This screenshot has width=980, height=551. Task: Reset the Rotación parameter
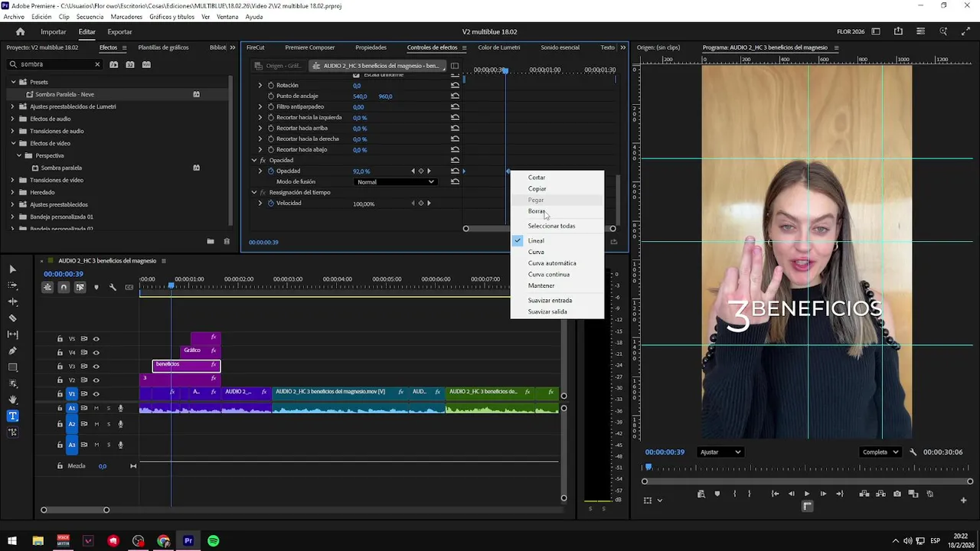point(455,85)
